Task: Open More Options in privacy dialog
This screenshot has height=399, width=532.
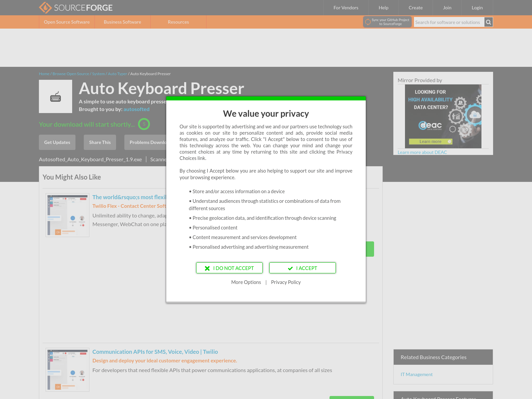Action: point(246,282)
